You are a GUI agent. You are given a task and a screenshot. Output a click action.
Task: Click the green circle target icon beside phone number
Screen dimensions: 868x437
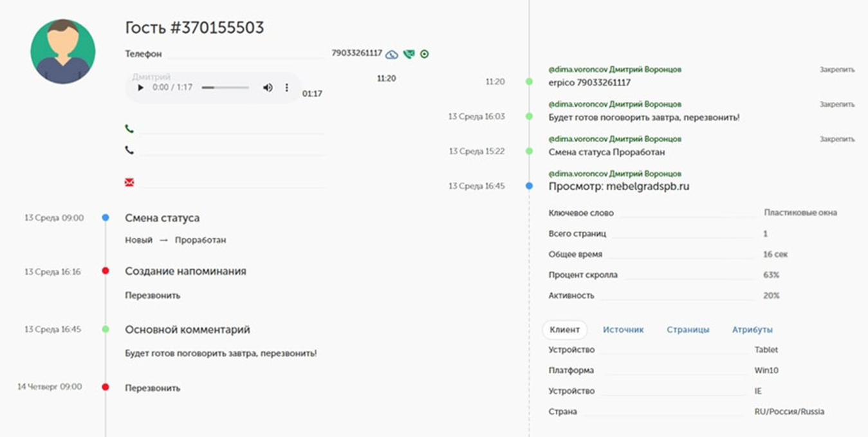pyautogui.click(x=424, y=55)
